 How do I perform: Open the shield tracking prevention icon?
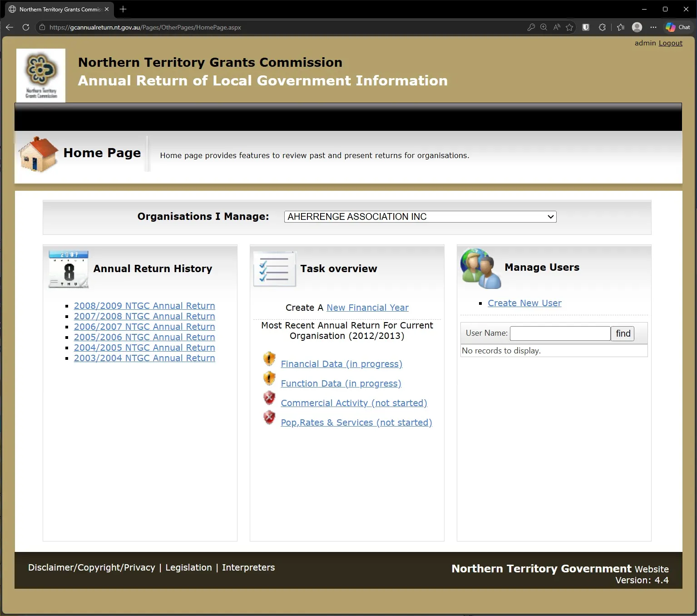[x=586, y=27]
